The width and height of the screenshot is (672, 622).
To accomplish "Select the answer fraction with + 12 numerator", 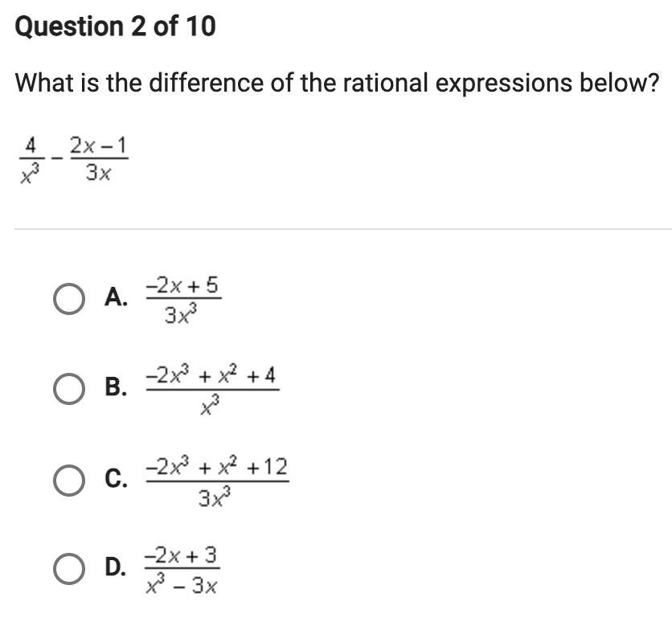I will pyautogui.click(x=217, y=482).
